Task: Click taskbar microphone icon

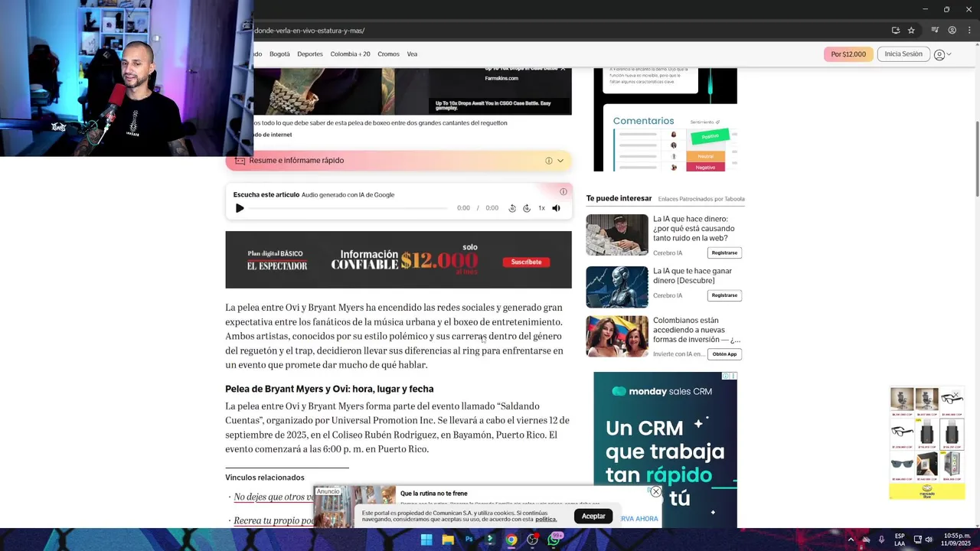Action: click(x=882, y=540)
